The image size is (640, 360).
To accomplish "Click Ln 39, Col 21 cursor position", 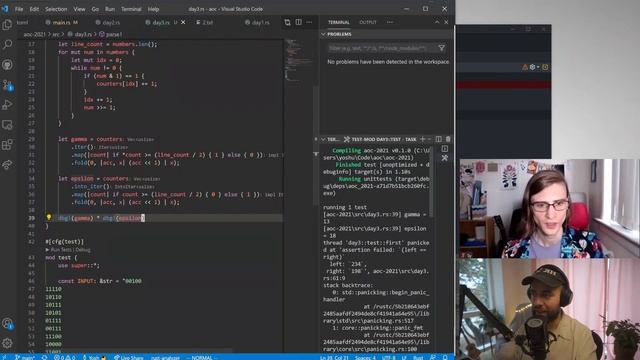I will point(334,358).
